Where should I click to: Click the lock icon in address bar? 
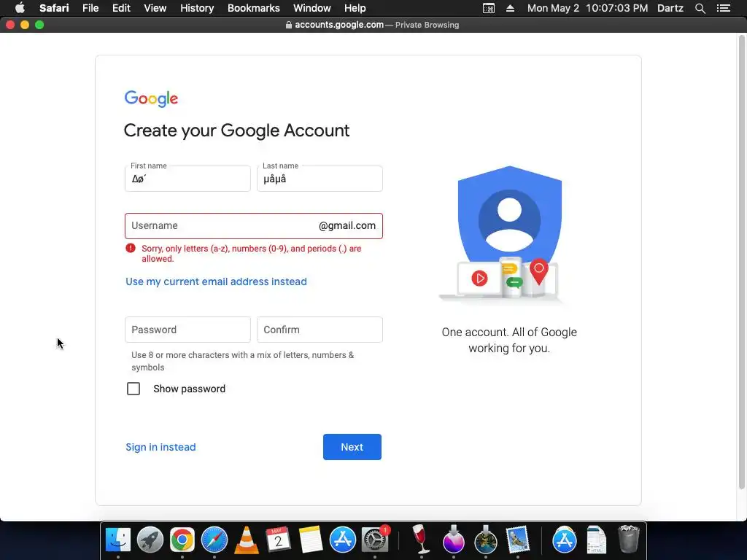(289, 25)
